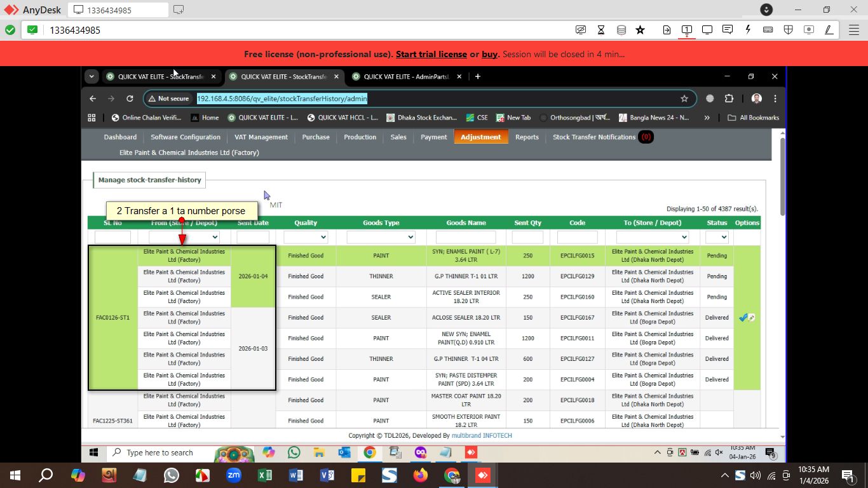Click the AnyDesk lightning actions icon
868x488 pixels.
tap(748, 30)
